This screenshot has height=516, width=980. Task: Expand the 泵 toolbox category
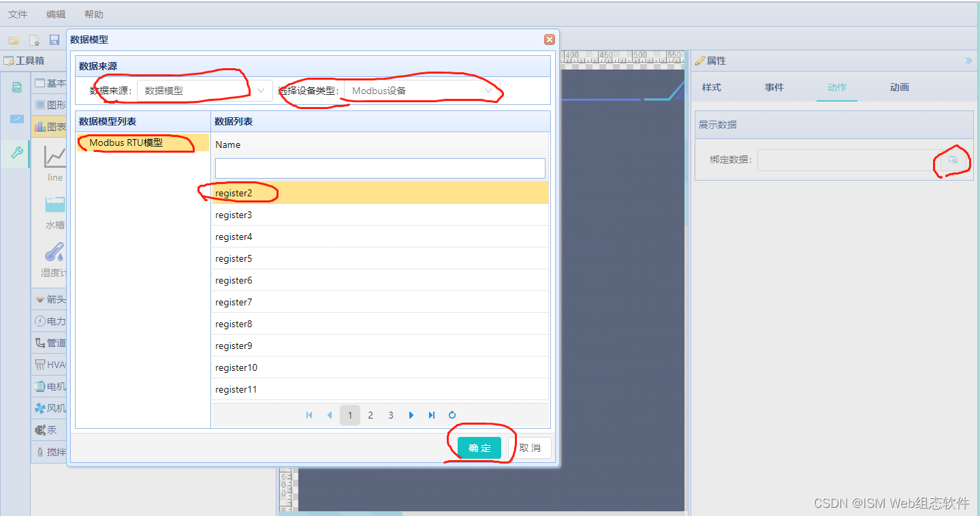click(x=50, y=430)
